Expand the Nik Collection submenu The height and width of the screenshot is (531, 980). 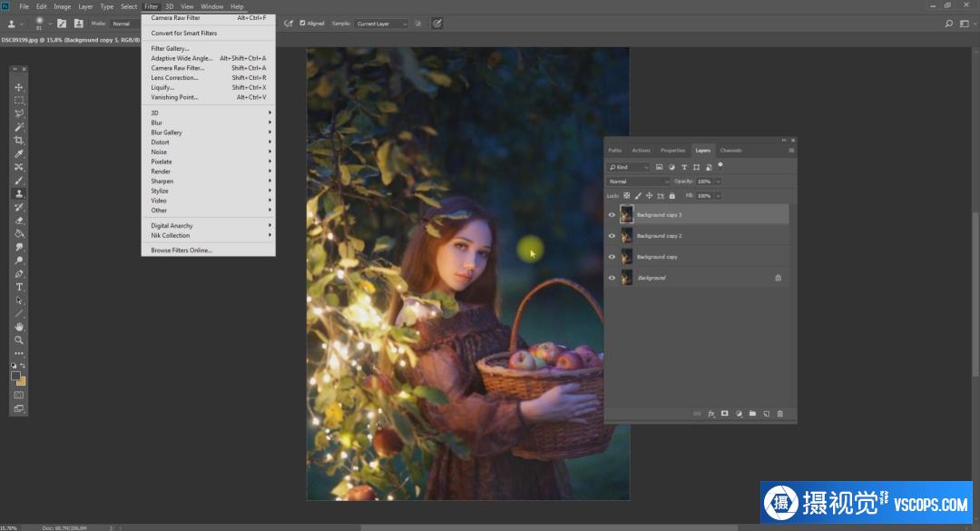210,235
